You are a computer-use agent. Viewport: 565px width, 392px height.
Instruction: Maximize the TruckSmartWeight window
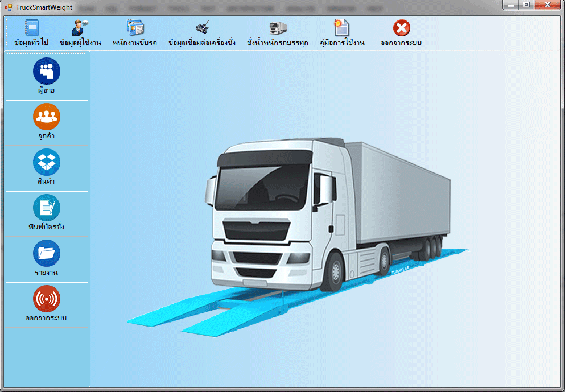tap(526, 5)
